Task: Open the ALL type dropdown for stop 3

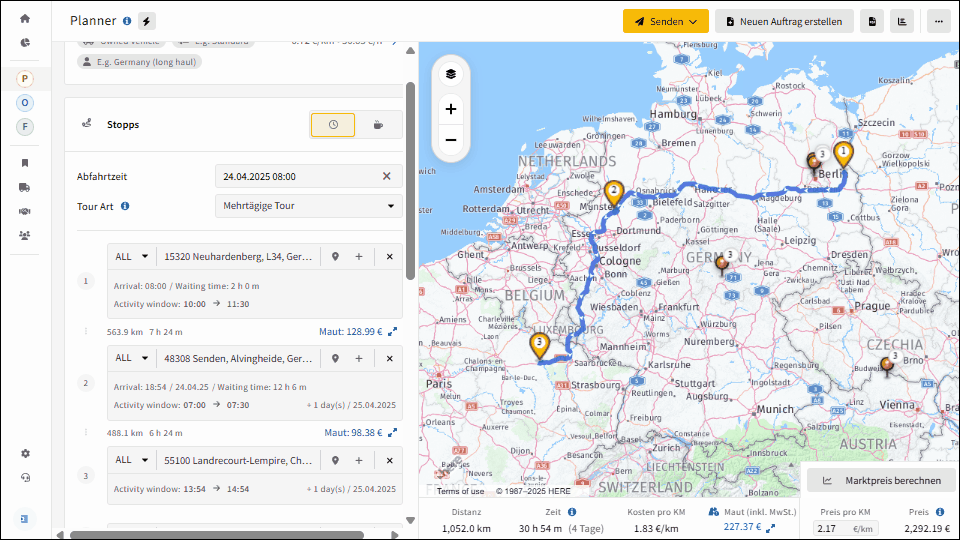Action: click(132, 460)
